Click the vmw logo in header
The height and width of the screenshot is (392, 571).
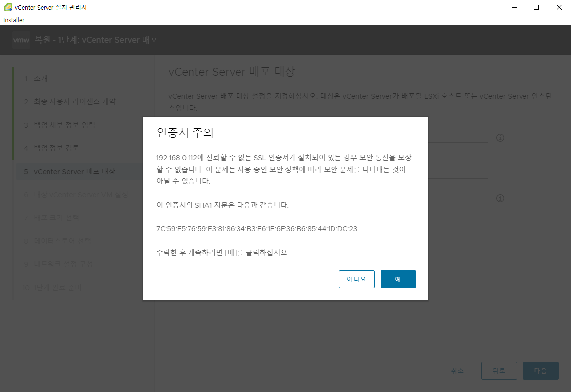click(21, 40)
